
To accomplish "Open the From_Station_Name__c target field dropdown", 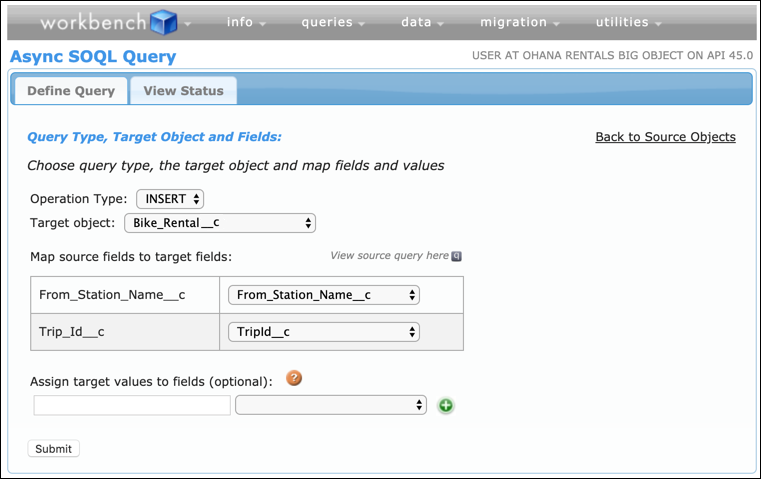I will [324, 295].
